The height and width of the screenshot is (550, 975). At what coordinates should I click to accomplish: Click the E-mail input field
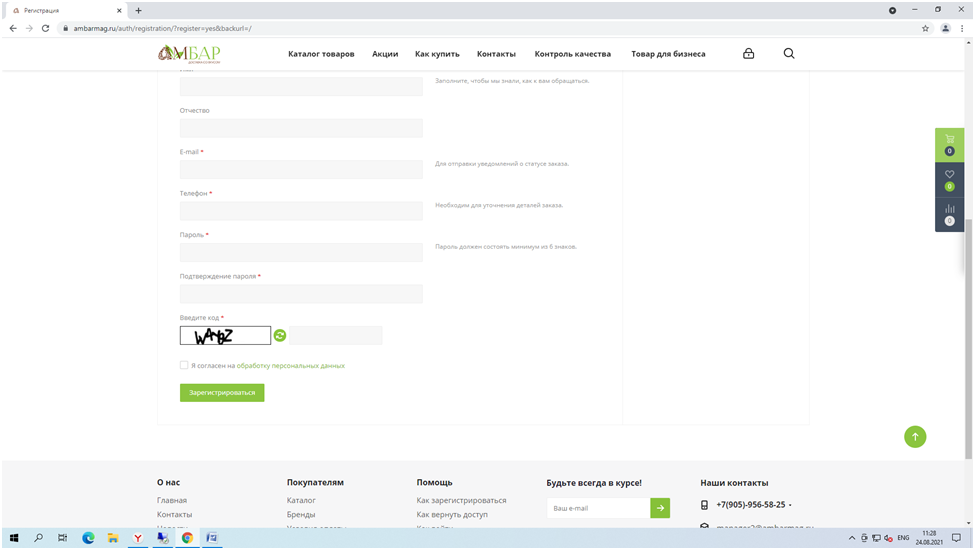301,170
